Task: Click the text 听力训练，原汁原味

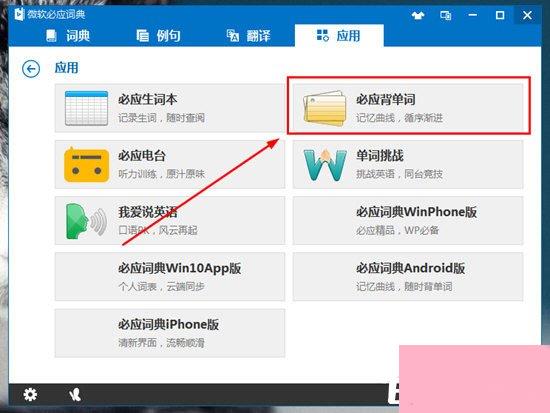Action: 161,174
